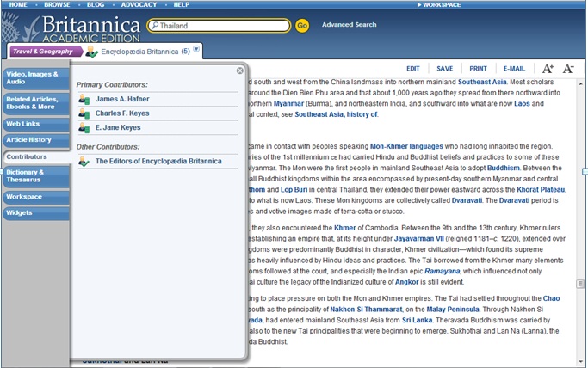Increase text size with the A+ icon
This screenshot has width=588, height=368.
click(548, 69)
